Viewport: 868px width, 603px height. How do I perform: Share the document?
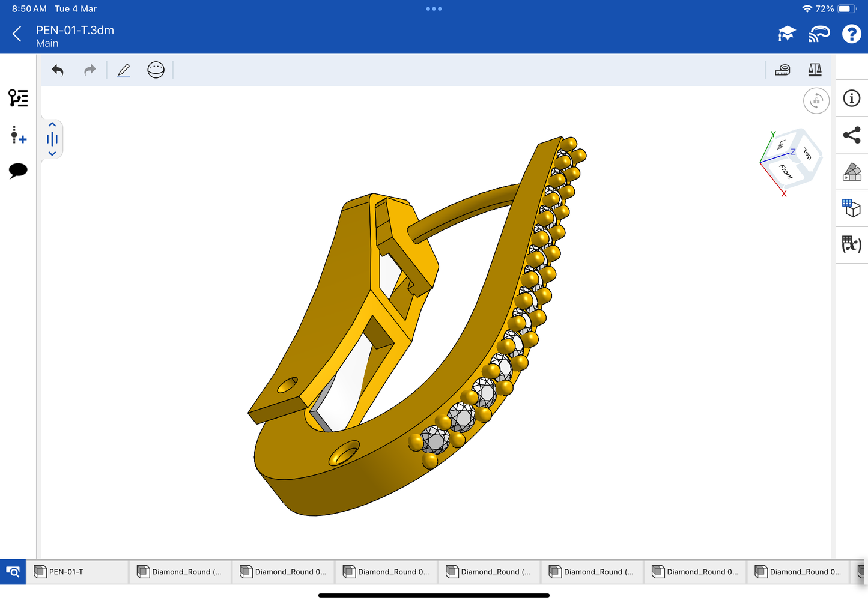851,135
